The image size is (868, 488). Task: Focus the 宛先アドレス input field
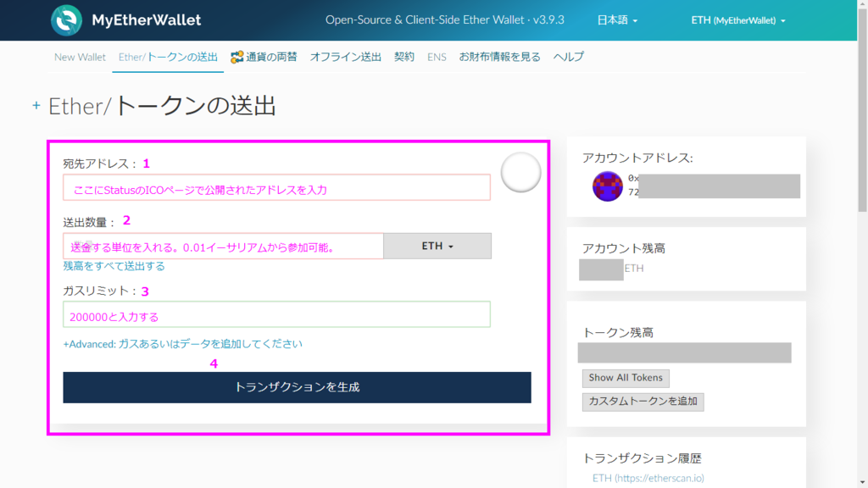[x=277, y=187]
